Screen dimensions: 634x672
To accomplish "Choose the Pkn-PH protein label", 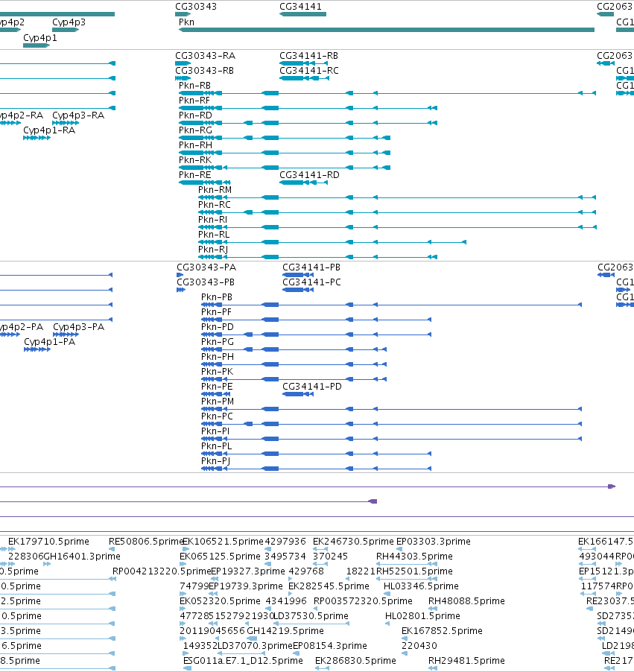I will pyautogui.click(x=218, y=357).
